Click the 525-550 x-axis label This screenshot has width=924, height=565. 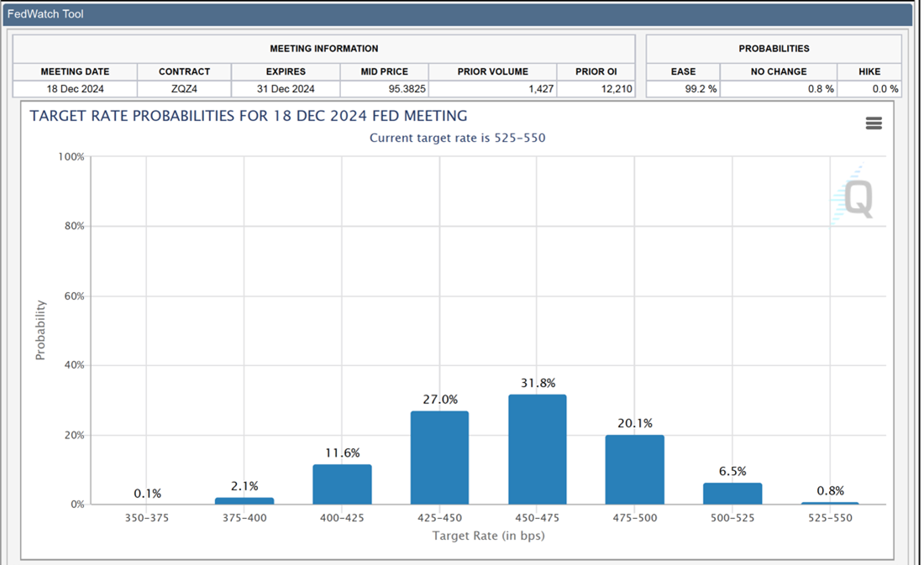[x=830, y=518]
